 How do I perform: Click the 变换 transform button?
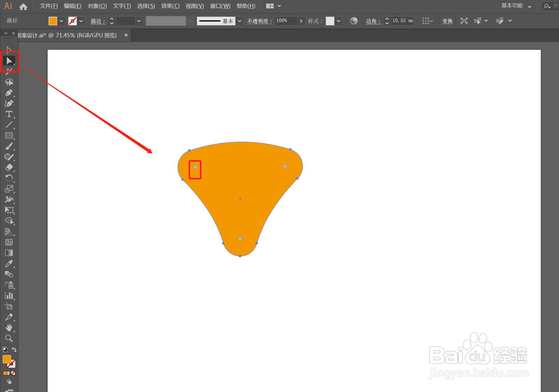click(448, 21)
